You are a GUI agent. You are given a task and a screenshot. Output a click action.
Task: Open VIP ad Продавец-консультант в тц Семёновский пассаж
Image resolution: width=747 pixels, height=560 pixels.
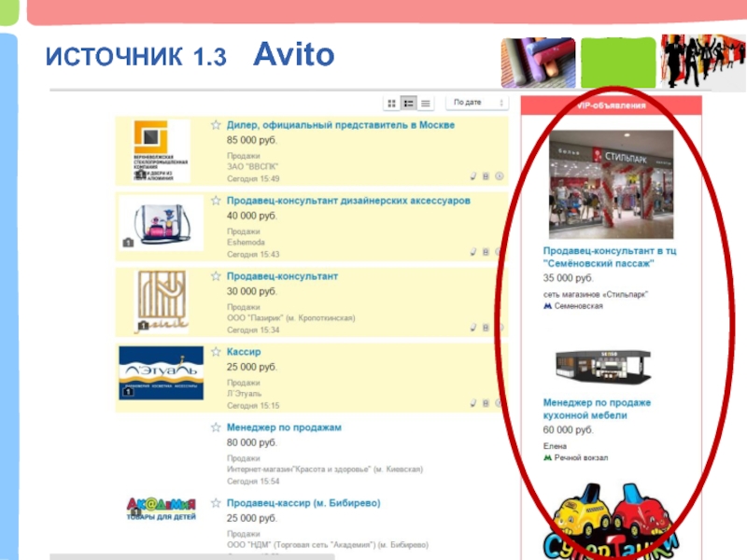610,257
